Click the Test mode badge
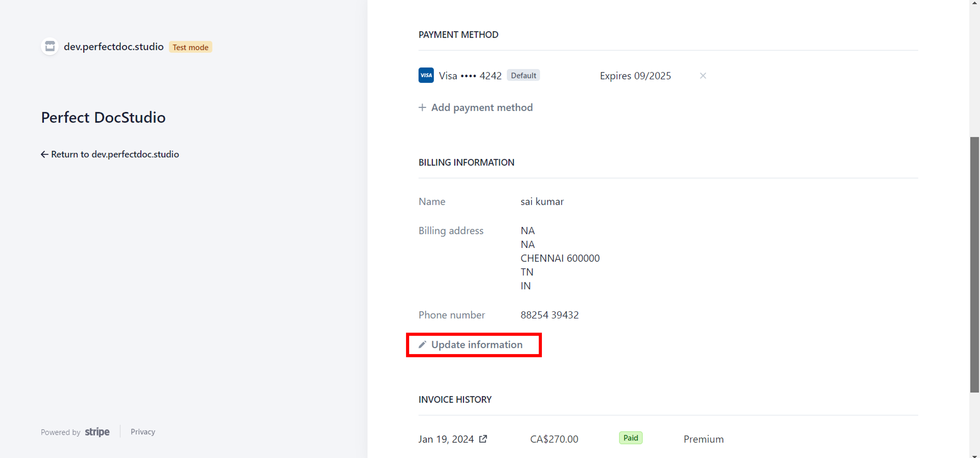980x458 pixels. 190,47
